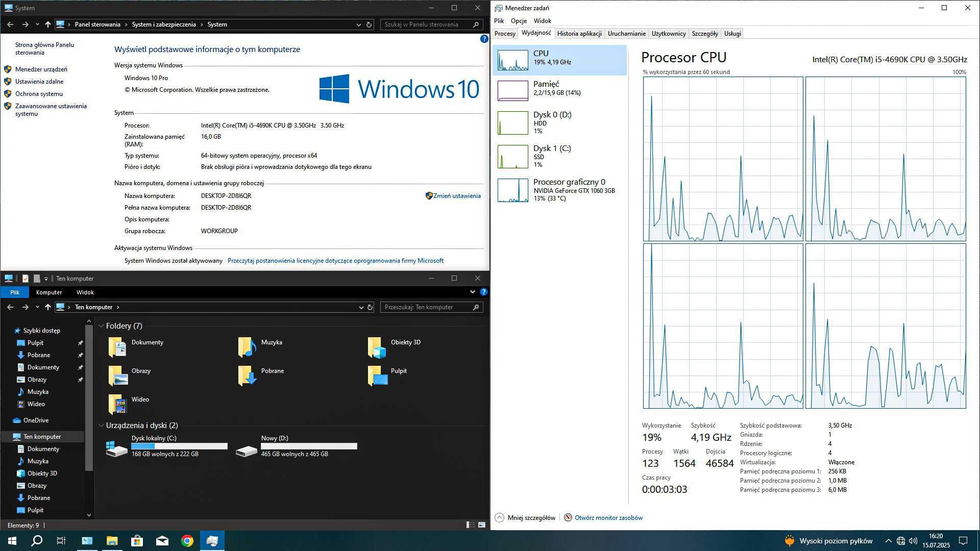Open Opcje menu in Task Manager
The height and width of the screenshot is (551, 980).
pos(519,21)
